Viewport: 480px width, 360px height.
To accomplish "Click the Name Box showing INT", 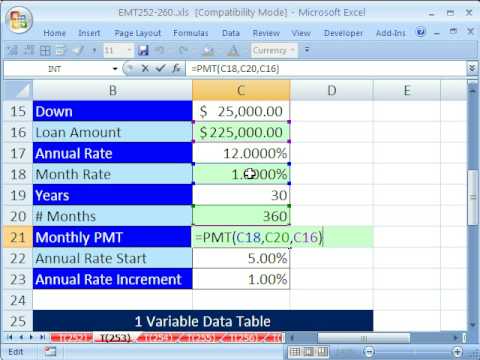I will point(55,69).
